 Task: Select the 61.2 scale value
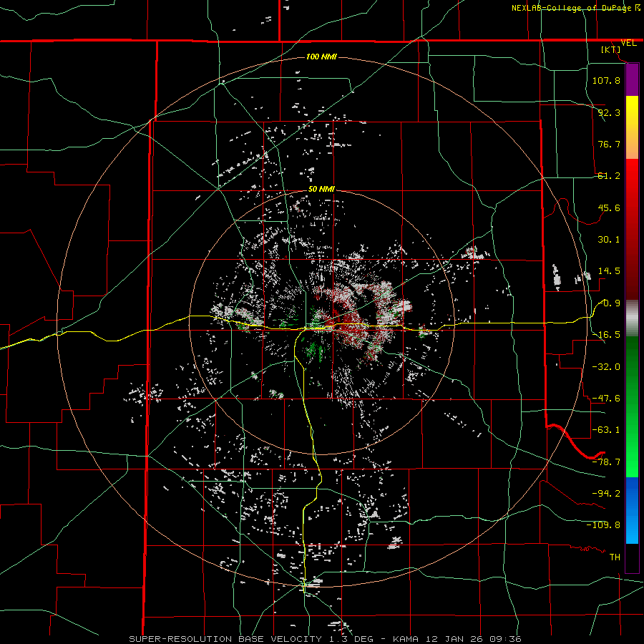[609, 176]
